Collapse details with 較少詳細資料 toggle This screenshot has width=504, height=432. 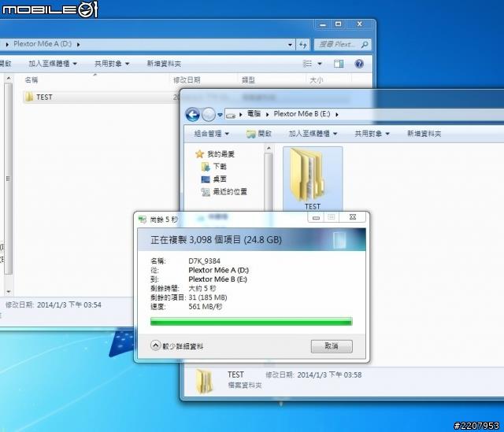pos(176,345)
